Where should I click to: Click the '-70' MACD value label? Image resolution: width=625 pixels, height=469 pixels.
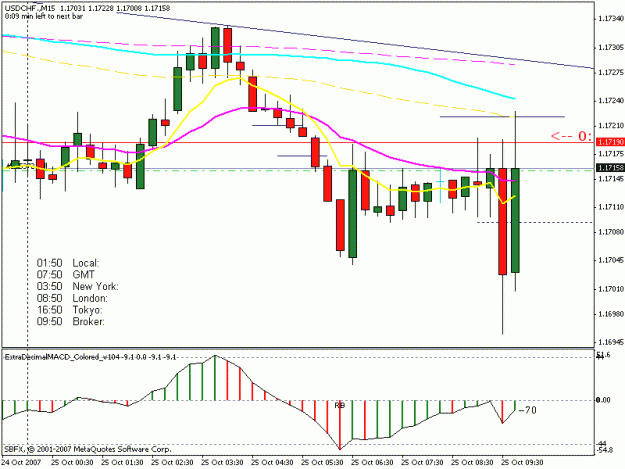(x=528, y=410)
